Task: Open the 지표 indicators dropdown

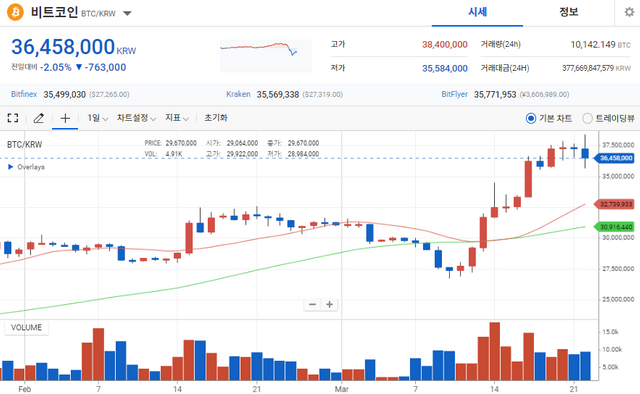Action: point(177,118)
